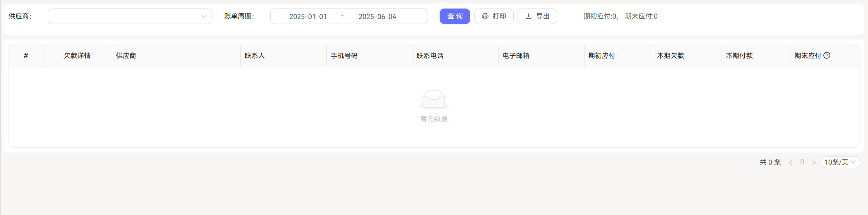Click the 期初应付:0 summary text
This screenshot has height=215, width=868.
600,16
